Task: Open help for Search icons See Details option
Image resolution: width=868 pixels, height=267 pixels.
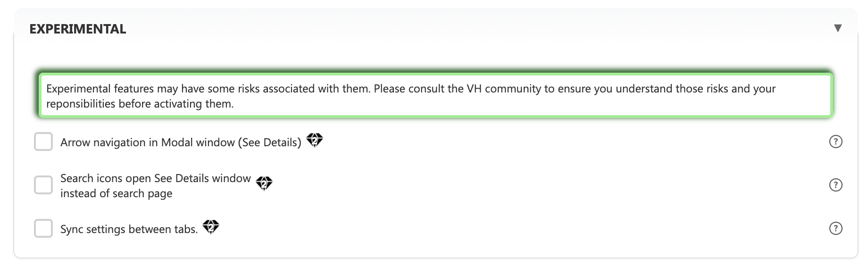Action: click(x=835, y=185)
